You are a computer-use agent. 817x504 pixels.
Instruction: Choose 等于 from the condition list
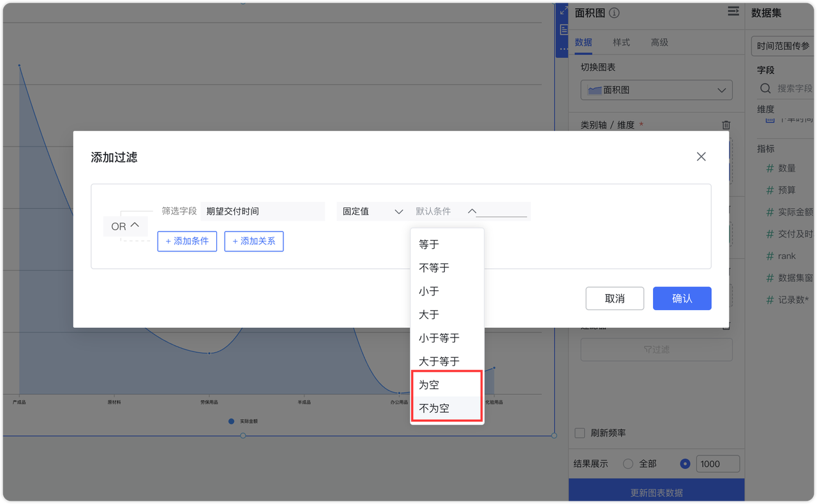(447, 244)
